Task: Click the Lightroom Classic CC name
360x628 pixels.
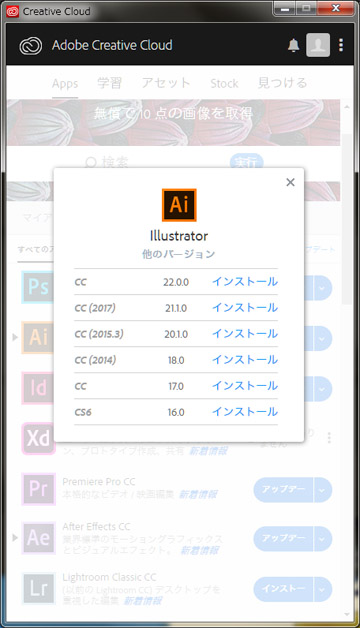Action: tap(109, 577)
